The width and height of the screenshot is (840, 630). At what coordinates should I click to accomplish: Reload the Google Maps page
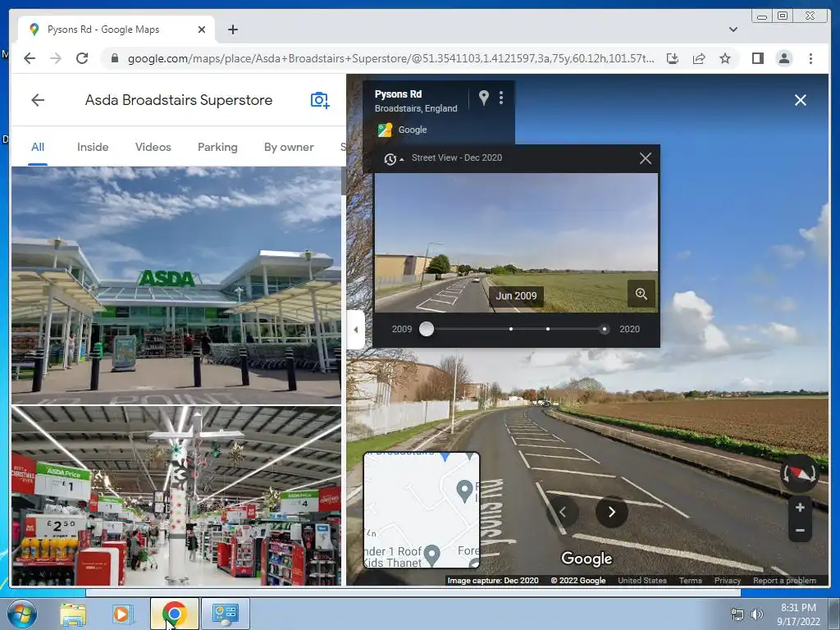[x=82, y=58]
